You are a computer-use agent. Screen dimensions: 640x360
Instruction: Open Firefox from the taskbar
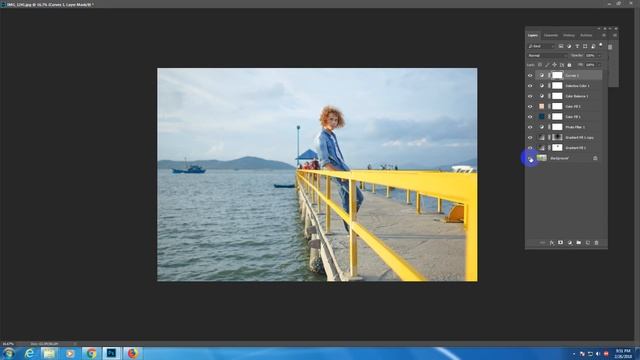[x=132, y=353]
